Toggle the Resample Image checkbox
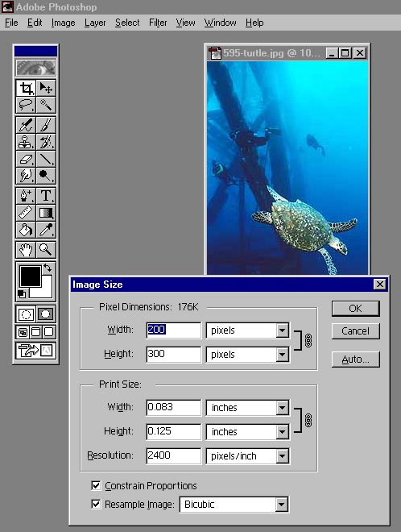 [97, 504]
